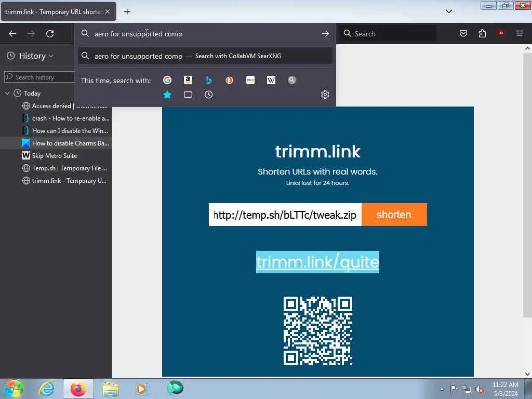Open search settings gear icon
The width and height of the screenshot is (532, 399).
click(325, 95)
